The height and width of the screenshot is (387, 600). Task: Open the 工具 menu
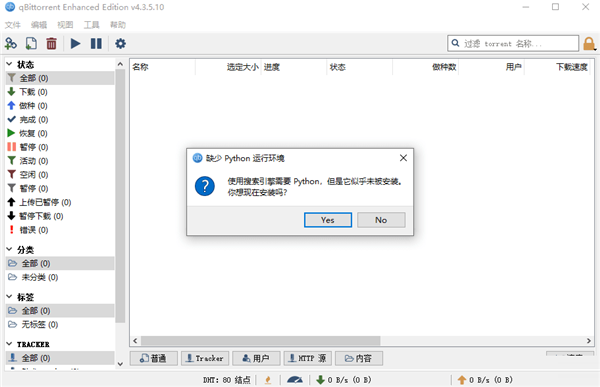[x=91, y=25]
